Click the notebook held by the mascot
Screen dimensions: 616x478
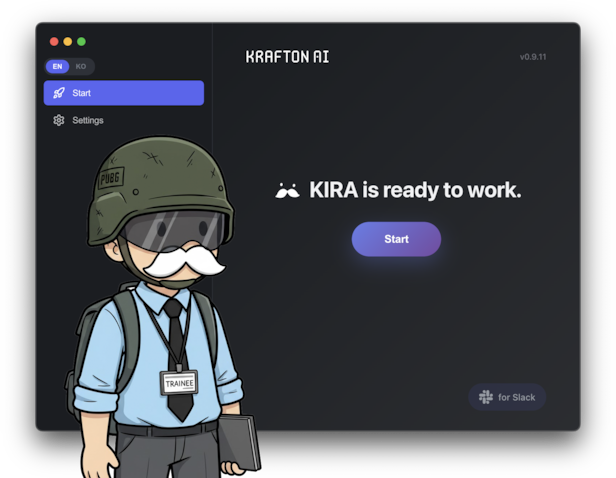point(238,442)
